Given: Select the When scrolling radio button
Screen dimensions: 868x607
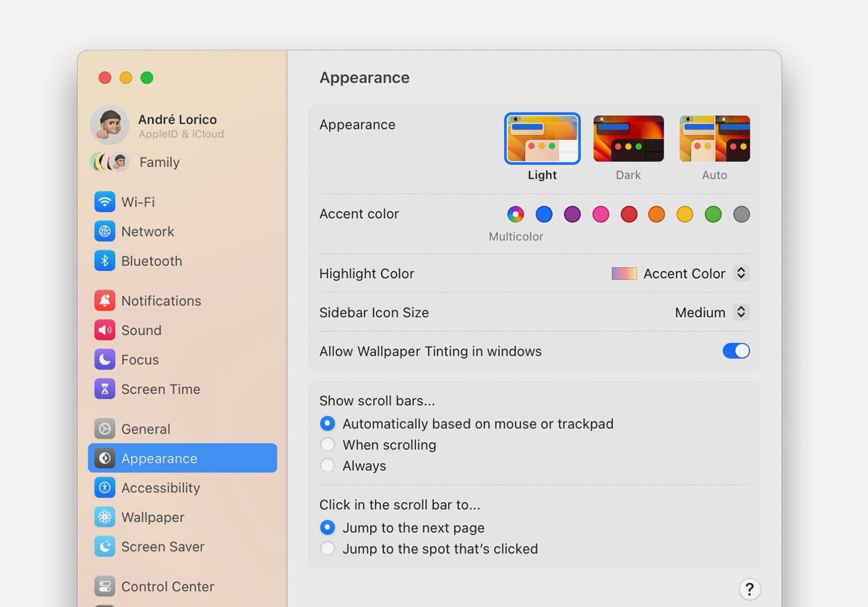Looking at the screenshot, I should [x=327, y=445].
